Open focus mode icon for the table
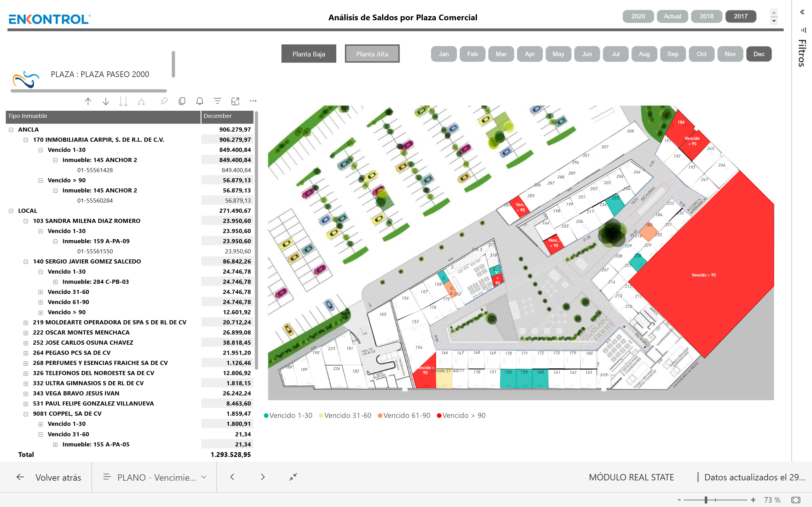 pyautogui.click(x=235, y=101)
